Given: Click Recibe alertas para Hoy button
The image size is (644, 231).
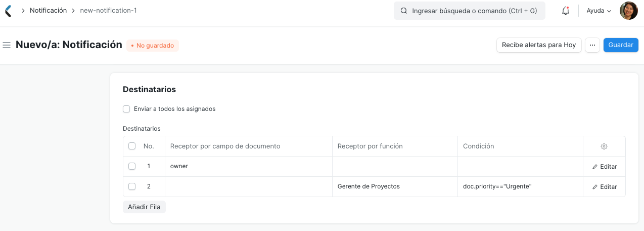Looking at the screenshot, I should click(539, 45).
